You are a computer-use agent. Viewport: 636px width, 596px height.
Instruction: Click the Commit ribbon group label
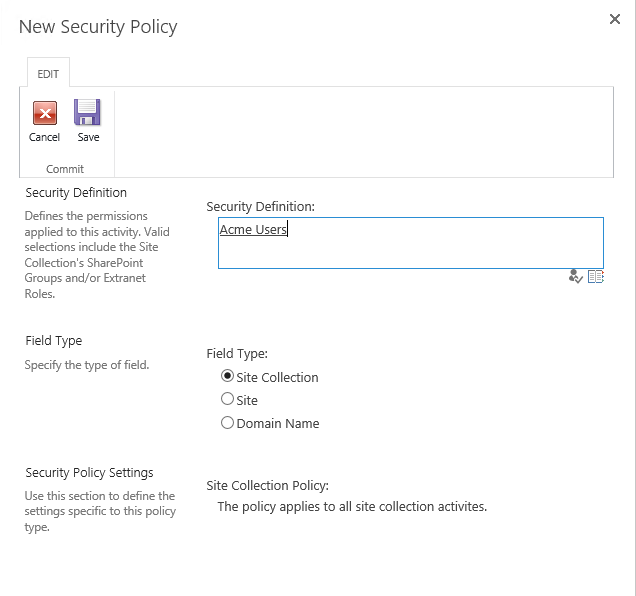[65, 169]
